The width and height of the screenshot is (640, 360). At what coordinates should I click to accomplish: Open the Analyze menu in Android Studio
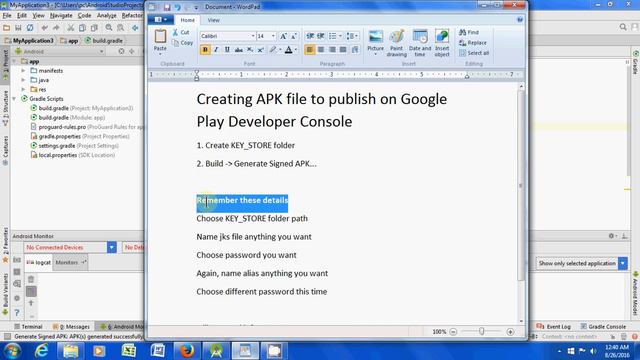pyautogui.click(x=107, y=16)
